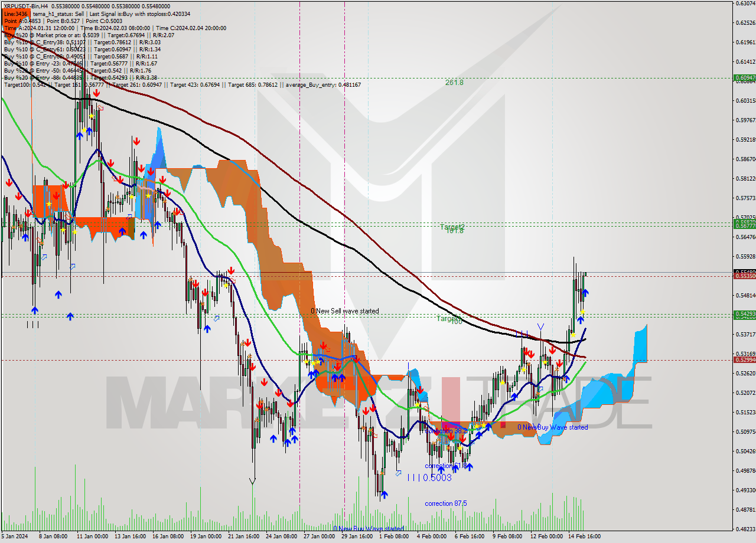The image size is (756, 543).
Task: Click the 0.61961 price axis label
Action: click(745, 42)
